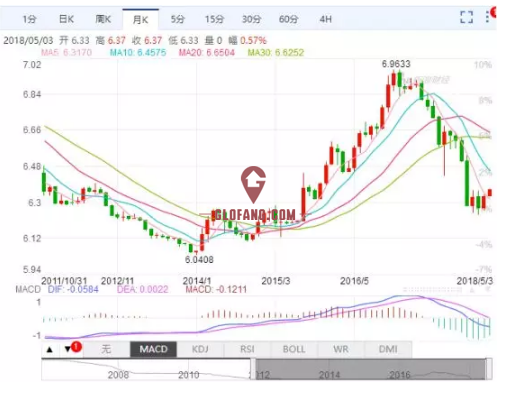Image resolution: width=507 pixels, height=395 pixels.
Task: Click the 2010 year in timeline navigator
Action: coord(189,375)
